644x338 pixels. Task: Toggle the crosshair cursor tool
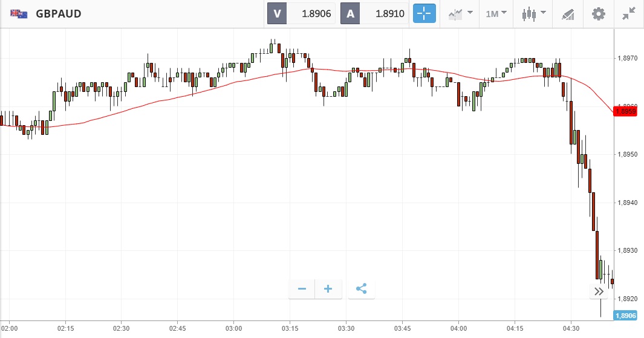(x=424, y=13)
